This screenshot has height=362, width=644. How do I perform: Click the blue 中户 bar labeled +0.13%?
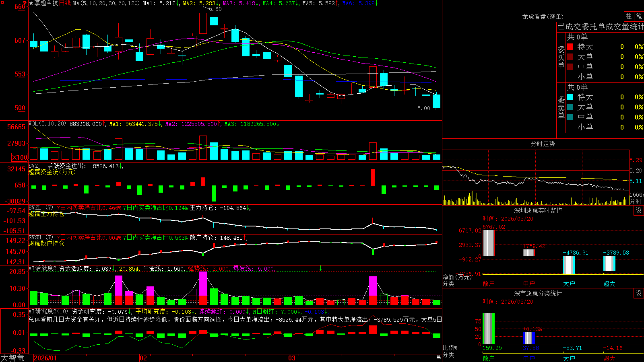(528, 338)
